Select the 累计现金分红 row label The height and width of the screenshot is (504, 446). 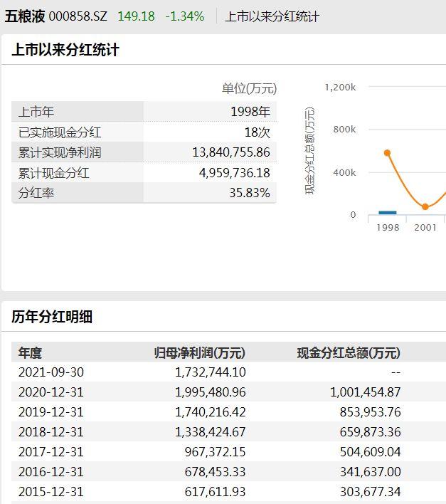(53, 173)
